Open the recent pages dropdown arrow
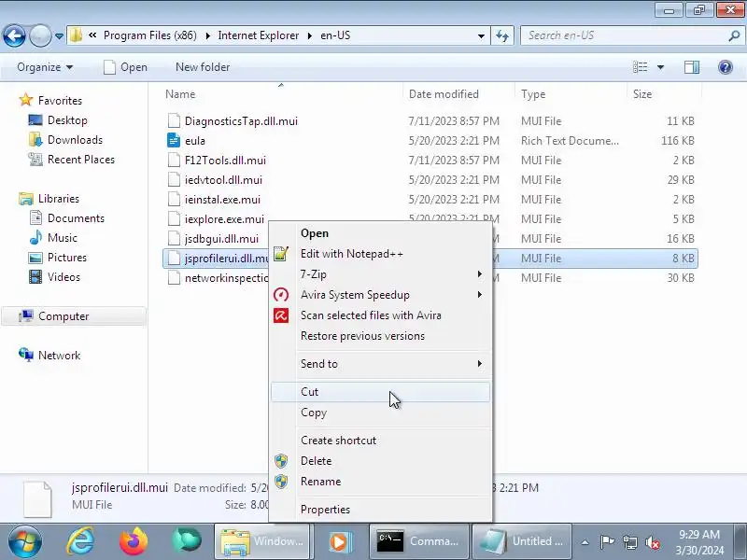Image resolution: width=747 pixels, height=560 pixels. (59, 36)
